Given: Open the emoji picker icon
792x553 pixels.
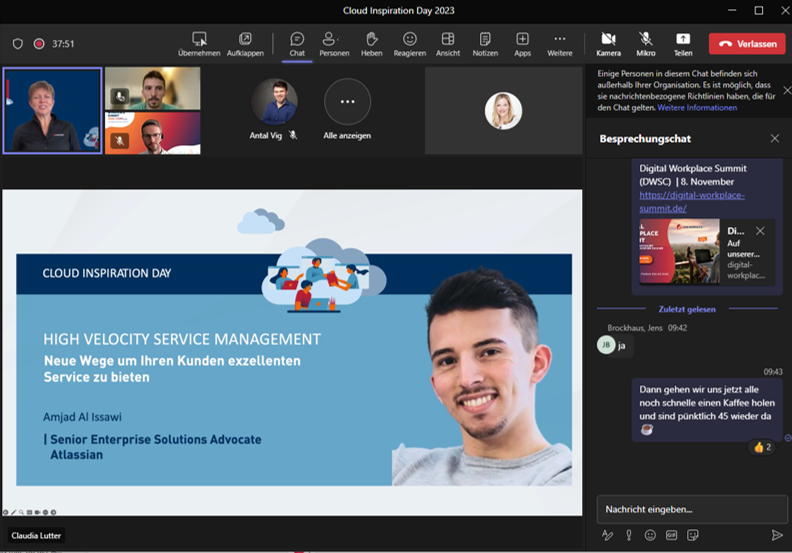Looking at the screenshot, I should coord(650,535).
